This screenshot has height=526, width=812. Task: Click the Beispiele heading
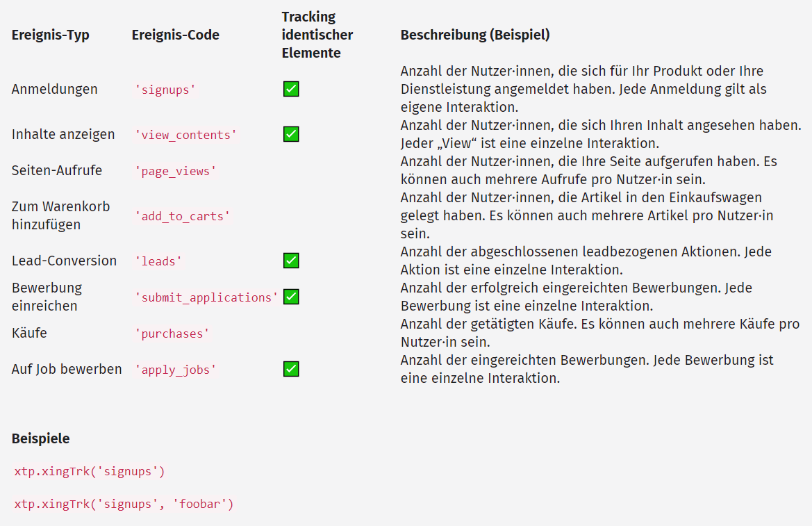[40, 438]
